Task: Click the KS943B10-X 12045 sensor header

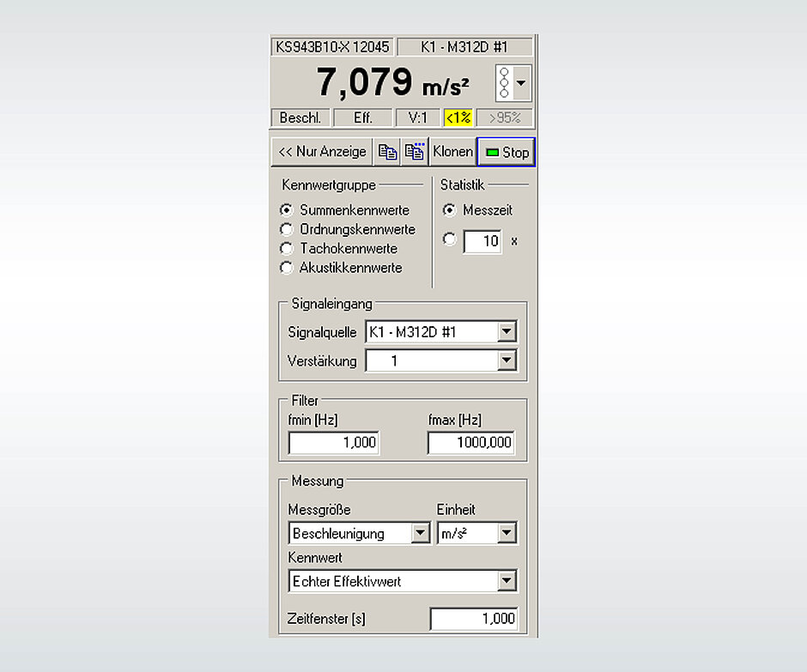Action: [x=331, y=46]
